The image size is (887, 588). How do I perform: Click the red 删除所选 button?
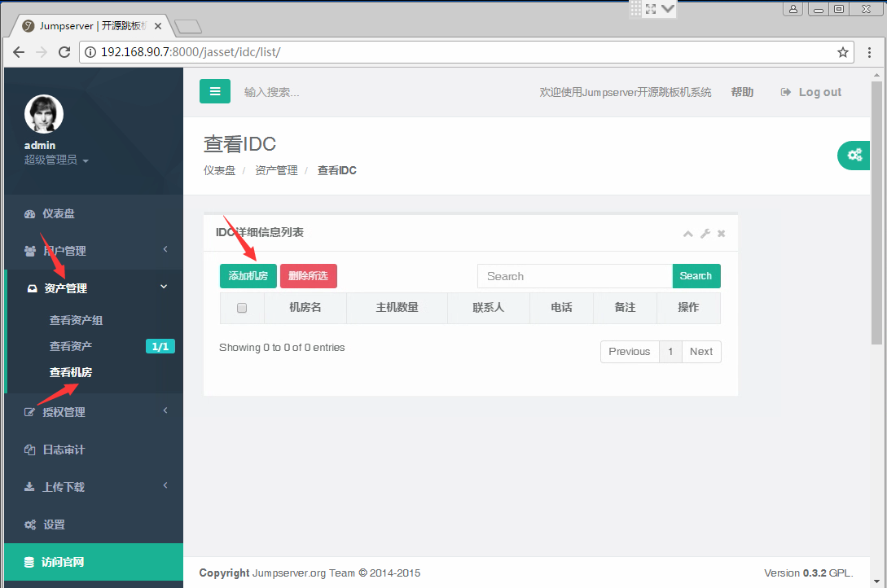308,276
